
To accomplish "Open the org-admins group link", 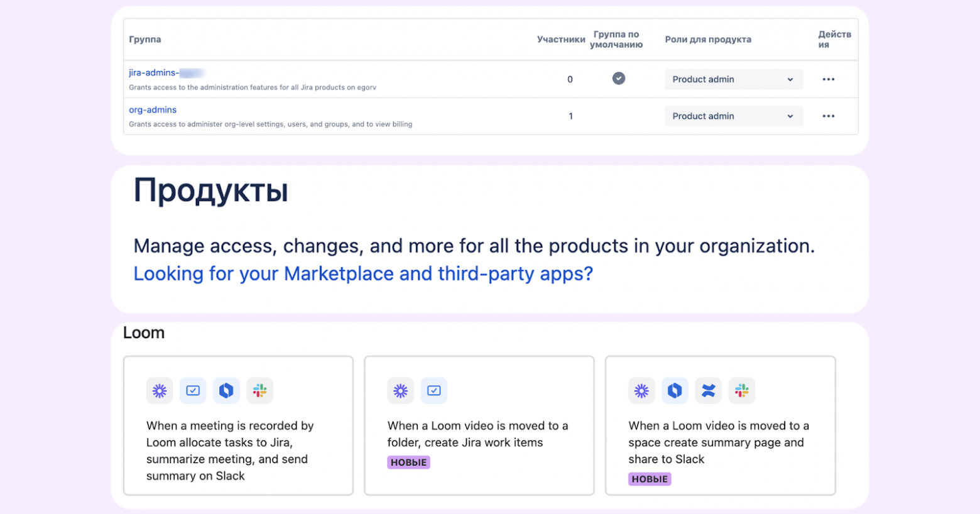I will click(153, 109).
